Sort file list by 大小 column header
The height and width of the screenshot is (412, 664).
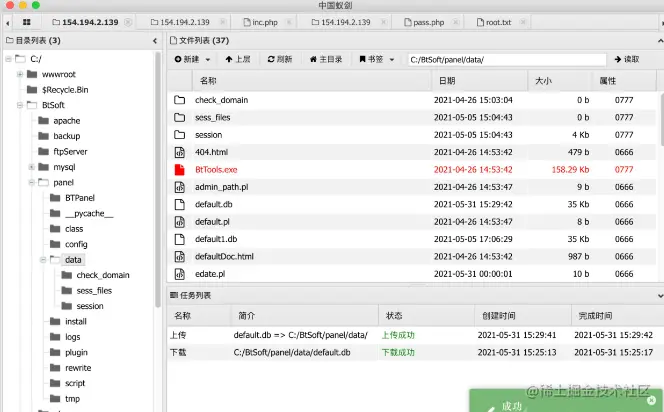[x=560, y=81]
